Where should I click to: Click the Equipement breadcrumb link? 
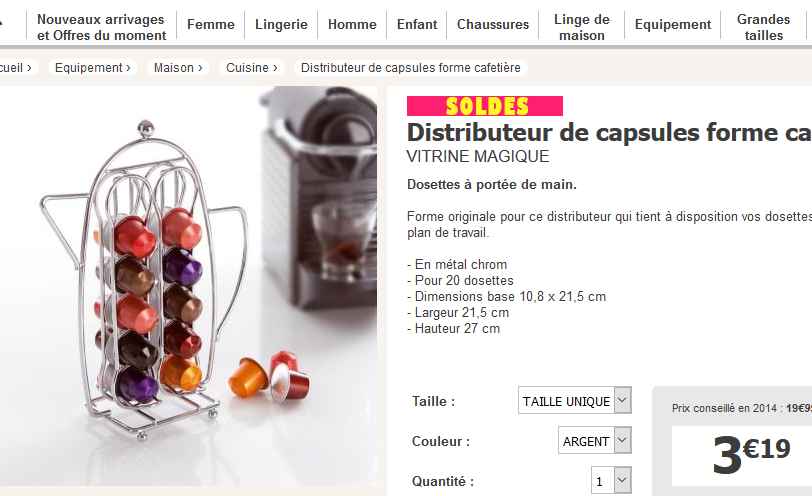point(92,68)
